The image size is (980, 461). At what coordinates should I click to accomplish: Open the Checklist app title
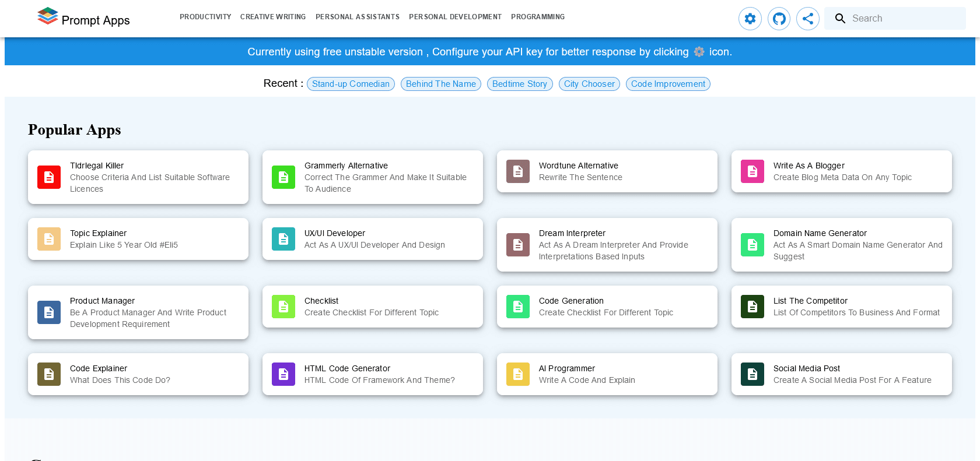pyautogui.click(x=321, y=301)
